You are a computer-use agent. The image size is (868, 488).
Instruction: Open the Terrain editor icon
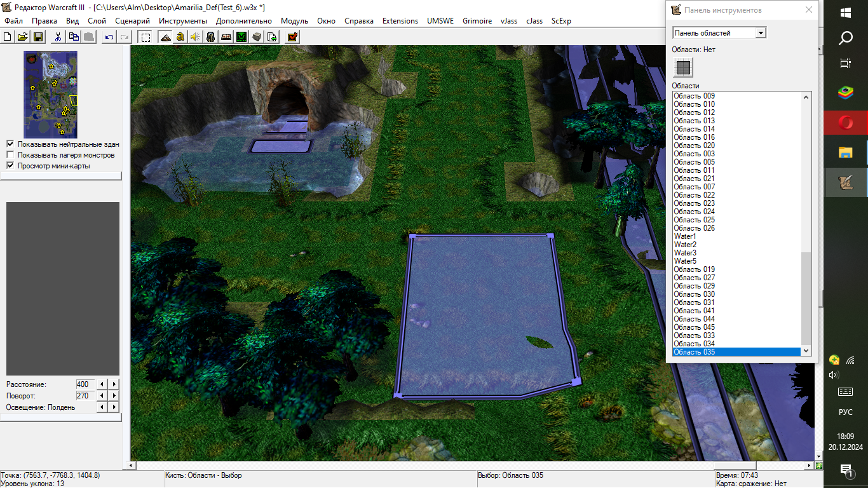click(165, 37)
